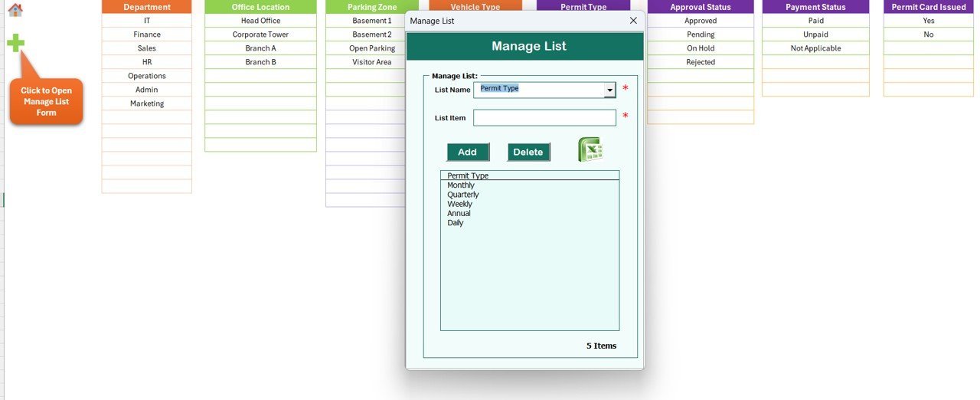The width and height of the screenshot is (980, 400).
Task: Click the Home house icon
Action: pos(15,10)
